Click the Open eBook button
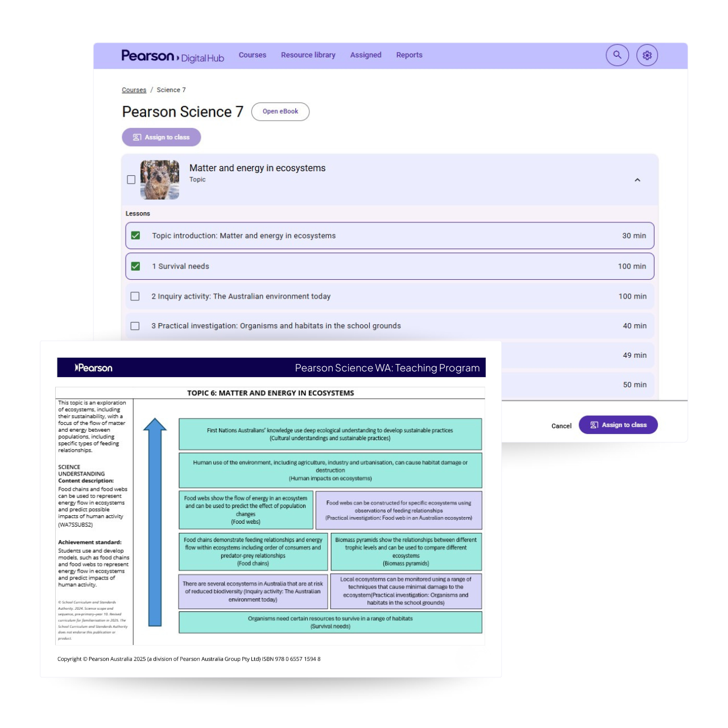This screenshot has width=728, height=728. click(x=280, y=111)
